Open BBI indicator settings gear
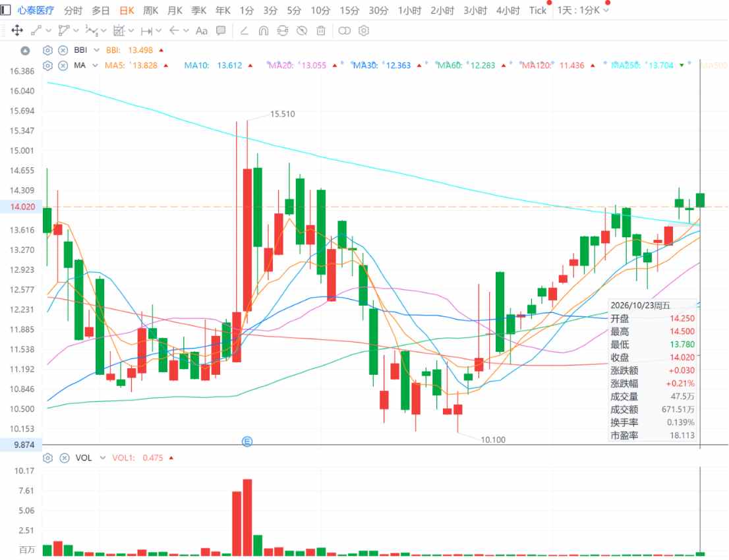 pos(47,50)
